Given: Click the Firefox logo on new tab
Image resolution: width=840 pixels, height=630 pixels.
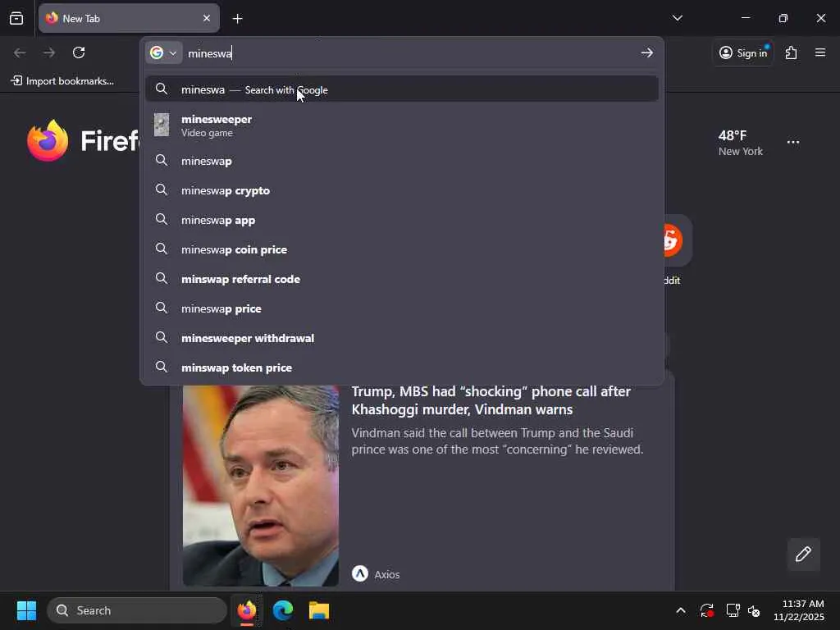Looking at the screenshot, I should pos(48,140).
